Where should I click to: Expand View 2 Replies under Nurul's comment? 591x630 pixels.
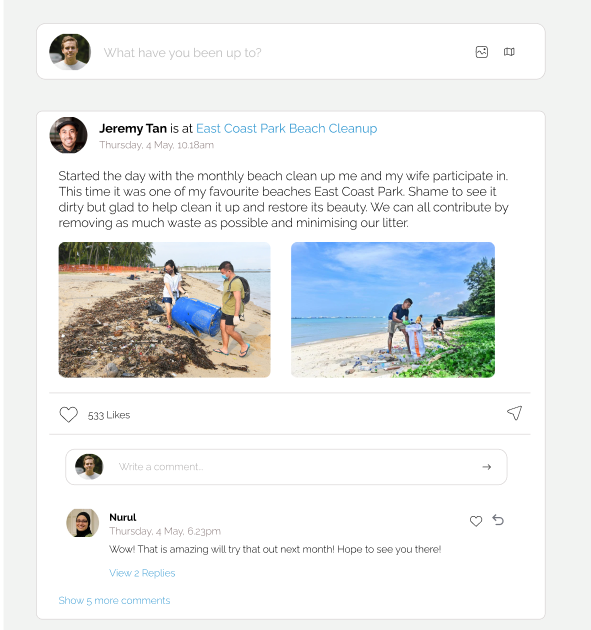click(x=142, y=573)
